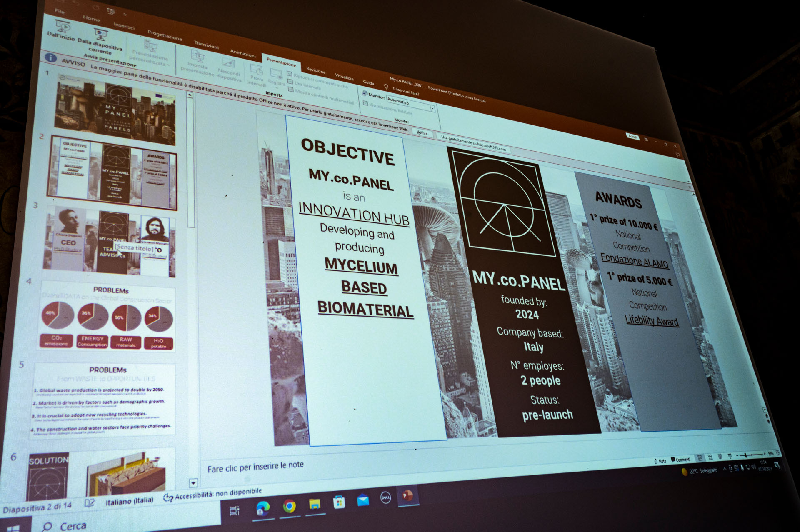800x532 pixels.
Task: Click the notes field Fare clic per inserire le note
Action: coord(255,467)
